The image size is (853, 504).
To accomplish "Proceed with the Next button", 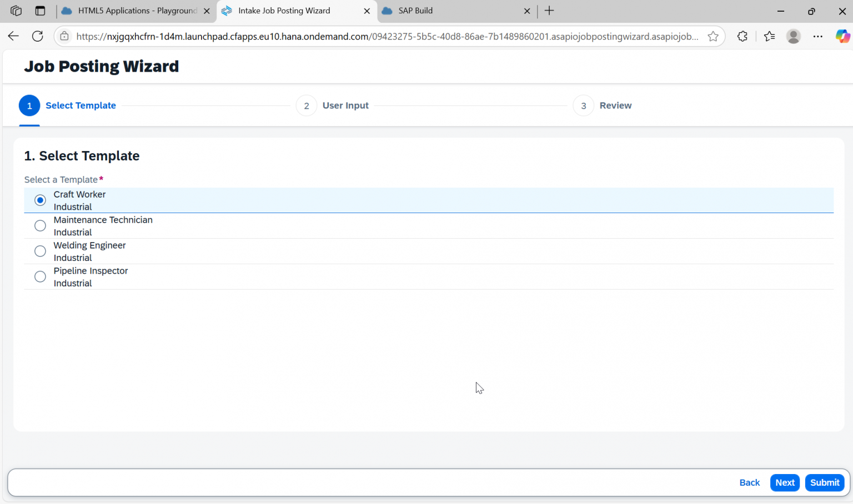I will click(785, 482).
